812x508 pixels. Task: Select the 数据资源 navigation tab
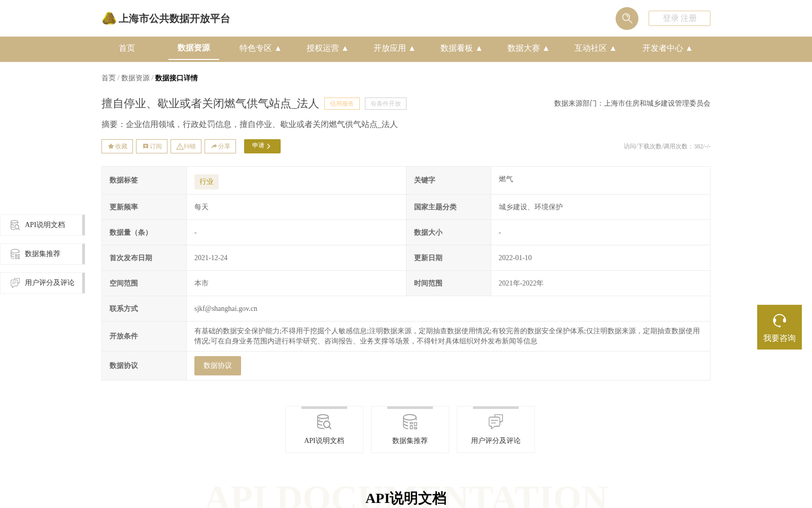pyautogui.click(x=194, y=48)
